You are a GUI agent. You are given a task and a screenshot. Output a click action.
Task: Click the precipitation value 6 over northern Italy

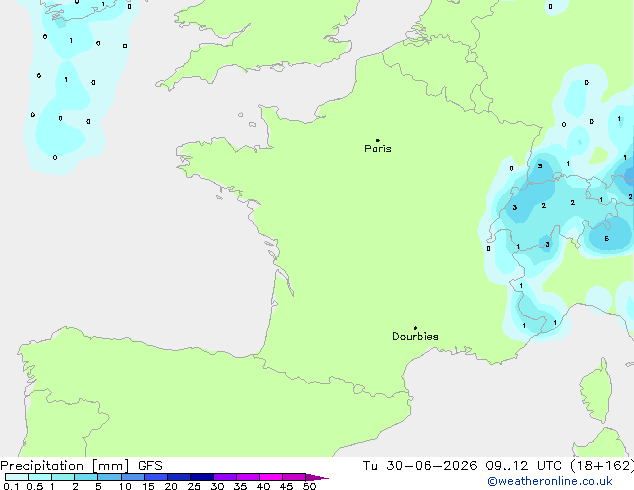pyautogui.click(x=607, y=239)
